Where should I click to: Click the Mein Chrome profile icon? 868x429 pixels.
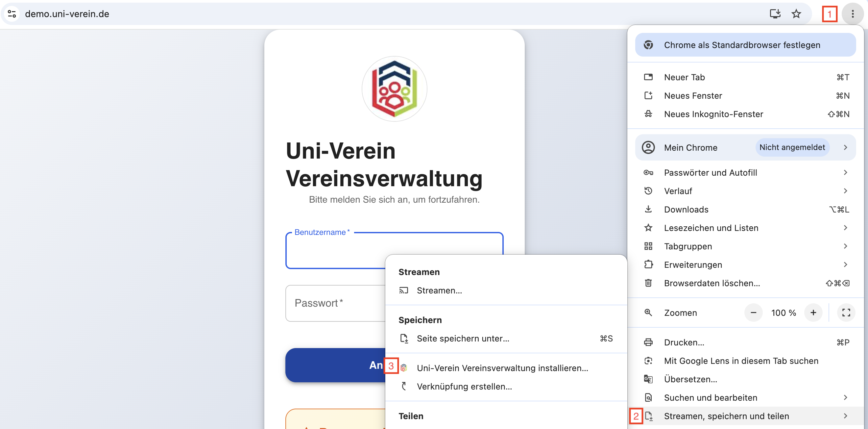648,147
